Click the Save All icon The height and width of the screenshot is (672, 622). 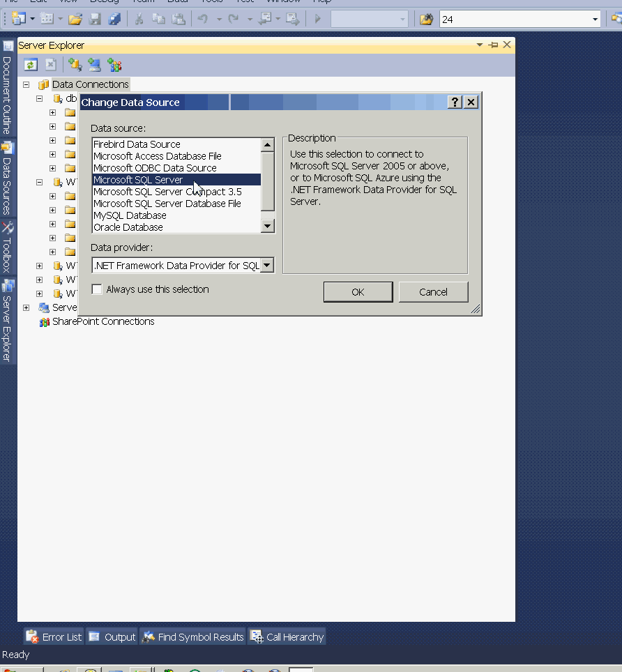114,20
